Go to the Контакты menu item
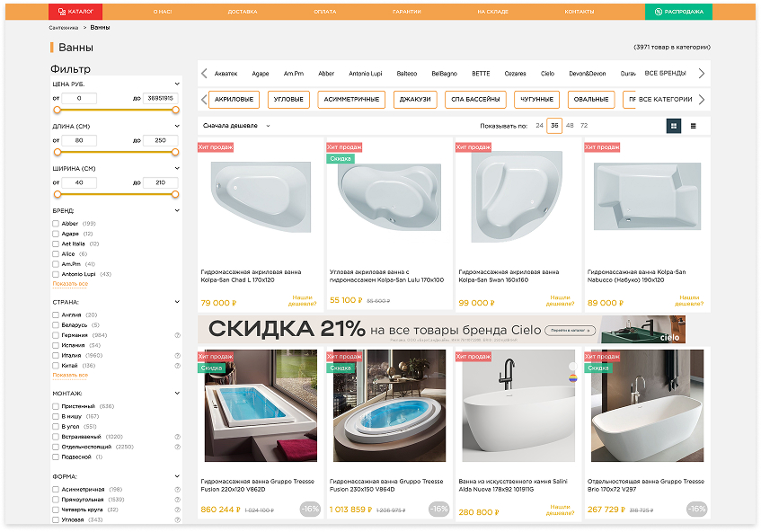761x532 pixels. tap(579, 12)
